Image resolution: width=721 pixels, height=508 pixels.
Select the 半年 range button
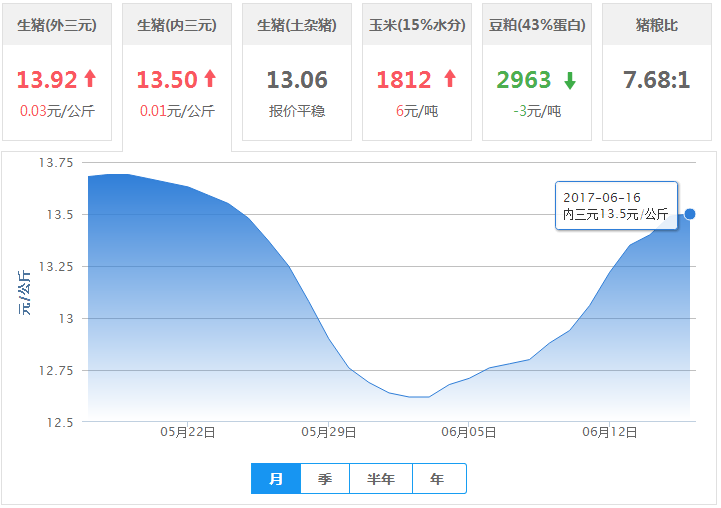coord(381,479)
